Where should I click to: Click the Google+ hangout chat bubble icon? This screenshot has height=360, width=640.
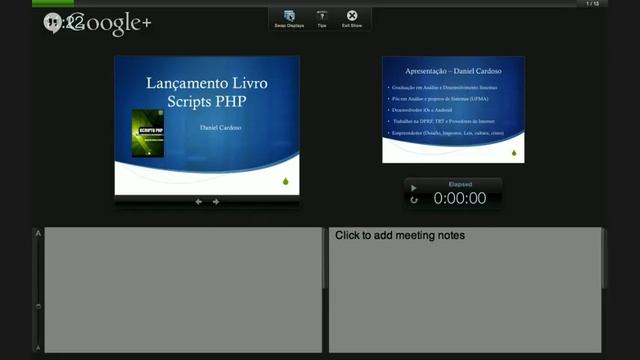[x=53, y=22]
